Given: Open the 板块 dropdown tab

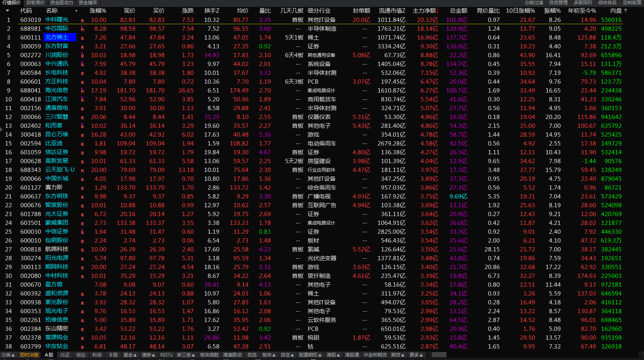Looking at the screenshot, I should [269, 355].
